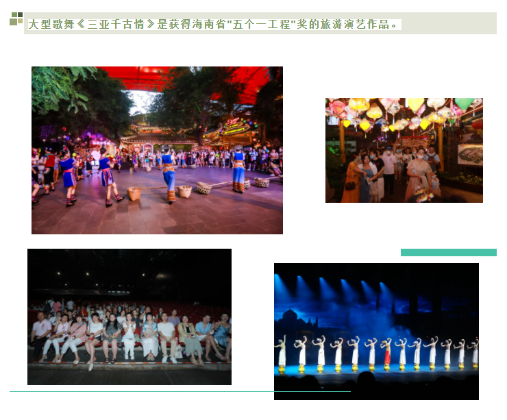The width and height of the screenshot is (507, 420).
Task: Click the woven basket in the dance photo
Action: [x=134, y=194]
